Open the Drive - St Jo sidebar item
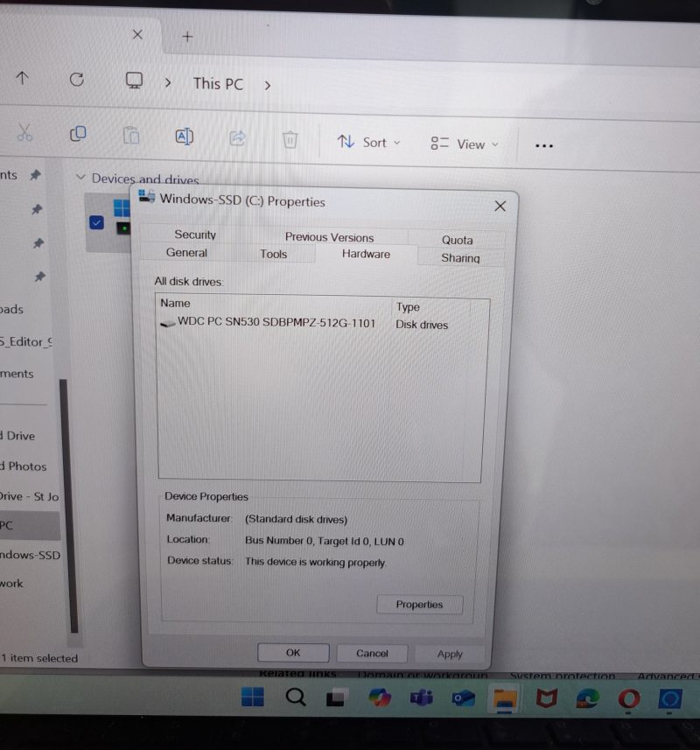The width and height of the screenshot is (700, 750). (29, 496)
